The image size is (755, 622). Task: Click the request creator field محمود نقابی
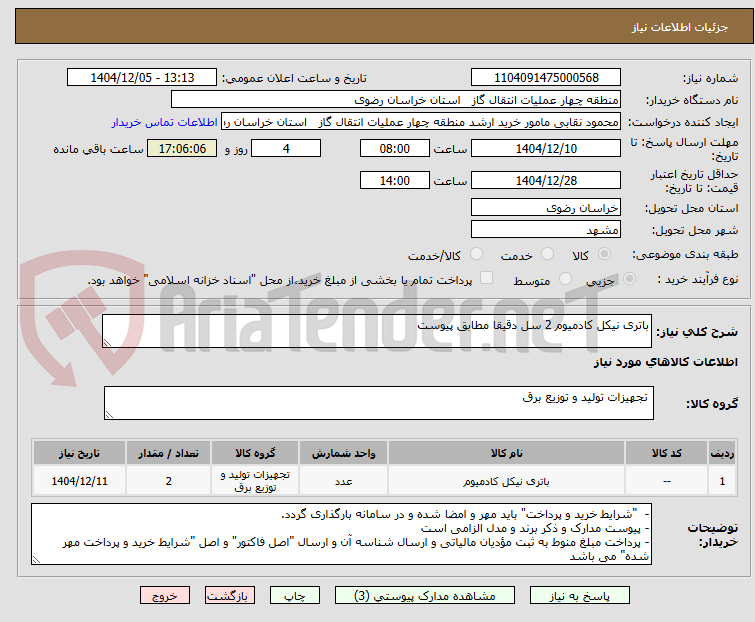[420, 122]
